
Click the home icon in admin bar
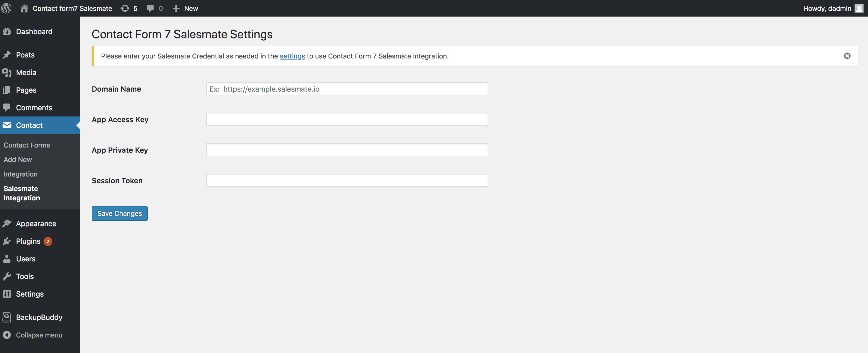point(24,9)
